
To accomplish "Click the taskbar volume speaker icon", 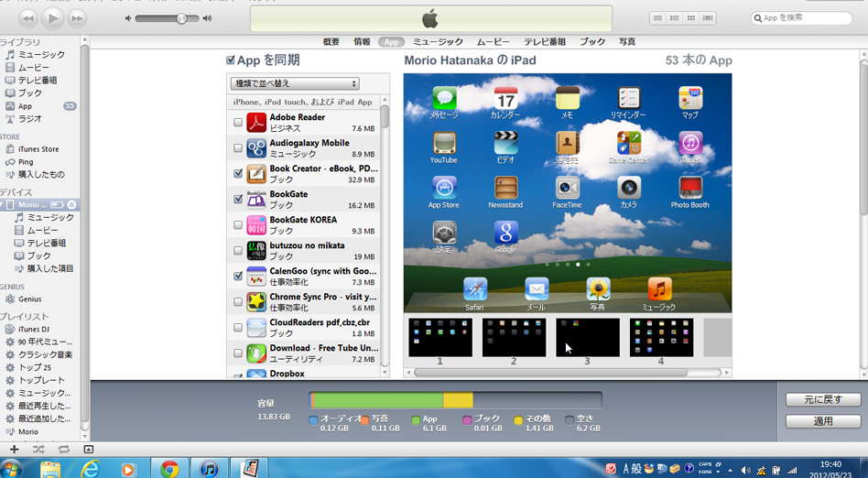I will (x=745, y=470).
